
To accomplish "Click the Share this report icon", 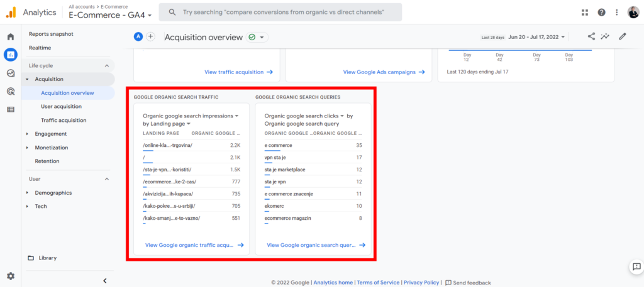I will [591, 36].
